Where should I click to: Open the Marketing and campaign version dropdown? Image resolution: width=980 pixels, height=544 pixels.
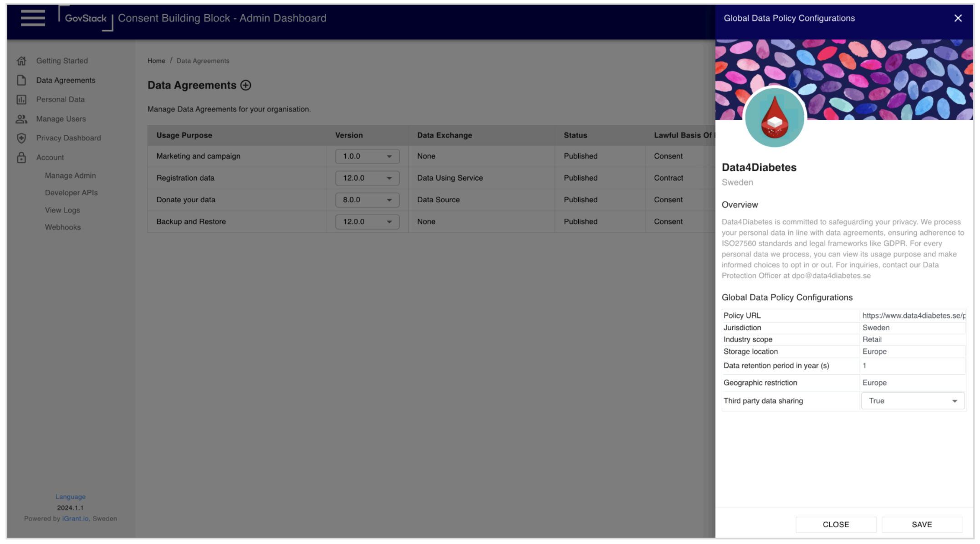click(x=367, y=156)
